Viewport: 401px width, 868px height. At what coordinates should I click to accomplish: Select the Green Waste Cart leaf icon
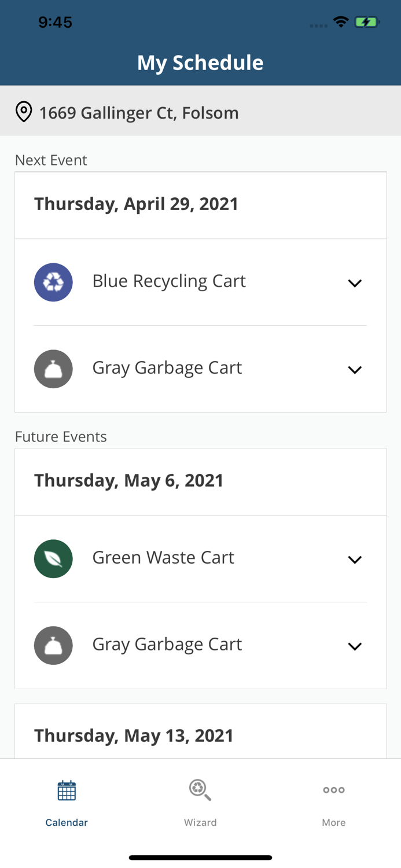53,558
